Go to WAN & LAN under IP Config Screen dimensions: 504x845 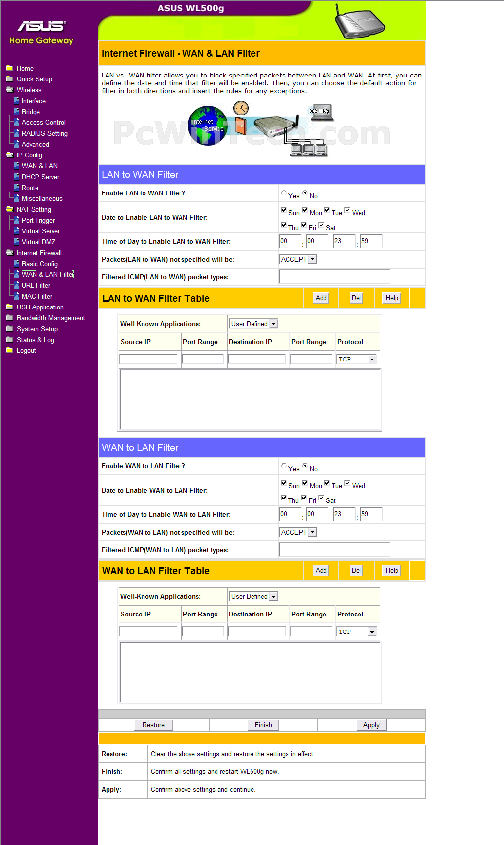(39, 166)
